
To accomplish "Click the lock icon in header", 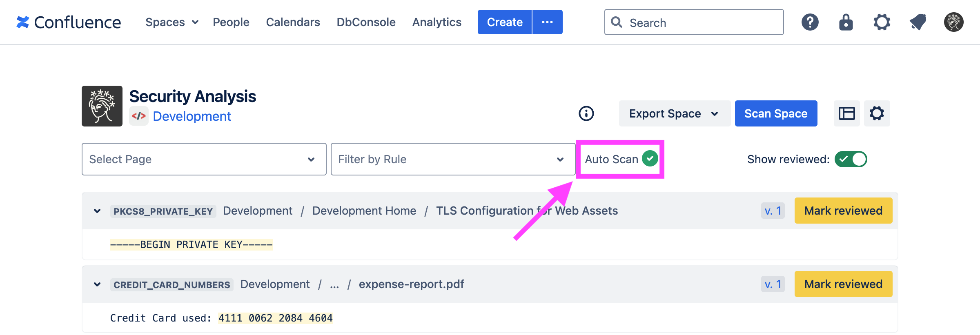I will tap(846, 22).
